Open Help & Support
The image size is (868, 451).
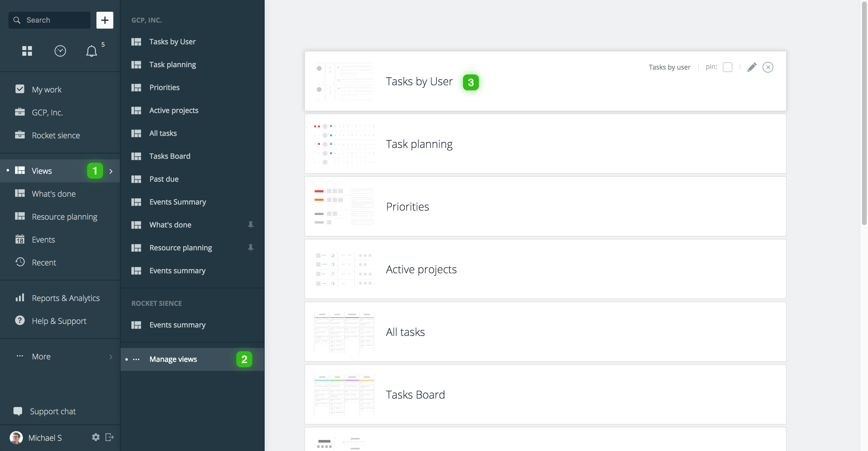tap(60, 321)
